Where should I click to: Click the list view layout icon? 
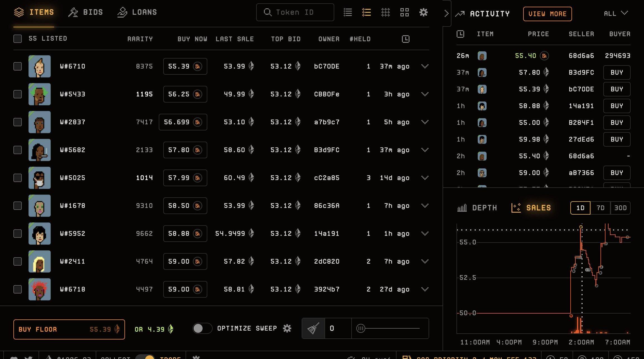(366, 12)
